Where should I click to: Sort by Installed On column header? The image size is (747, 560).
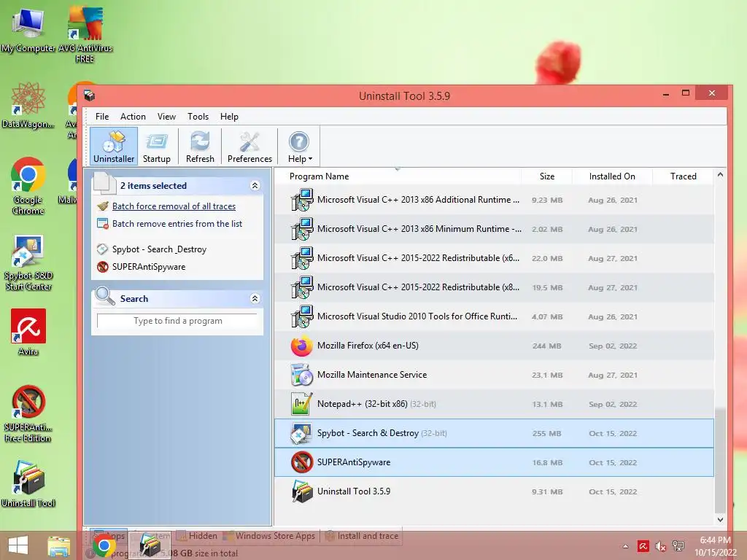612,176
